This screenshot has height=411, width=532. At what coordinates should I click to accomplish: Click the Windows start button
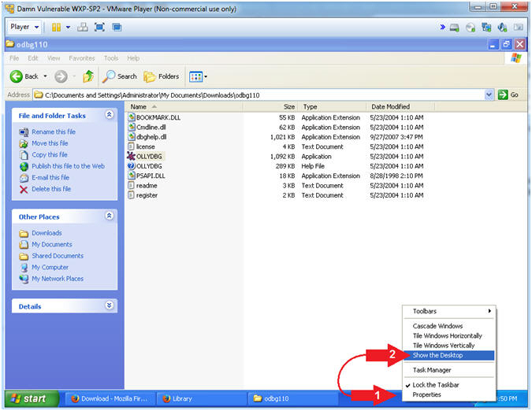pyautogui.click(x=32, y=398)
